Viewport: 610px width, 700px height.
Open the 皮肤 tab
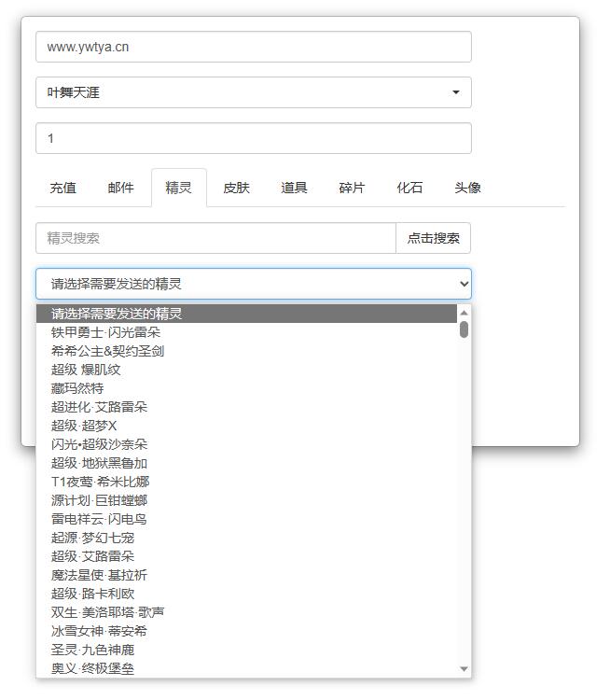click(237, 188)
